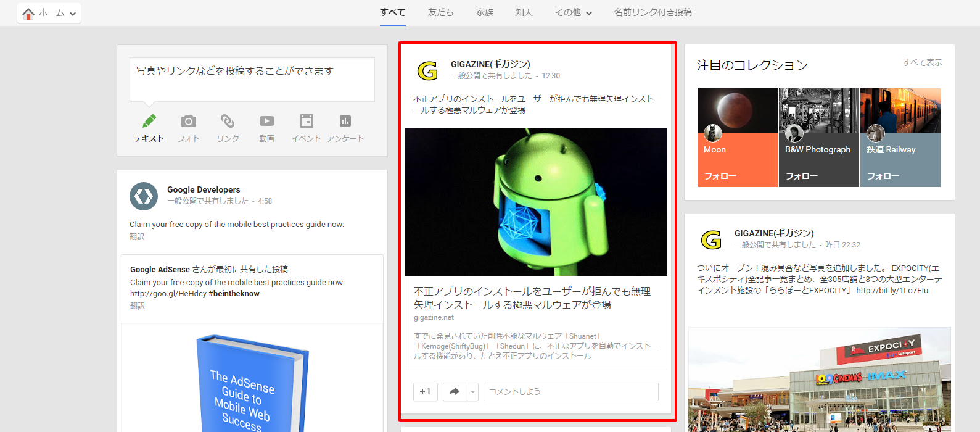Open the goo.gl/HeHdcy link
980x432 pixels.
coord(168,294)
